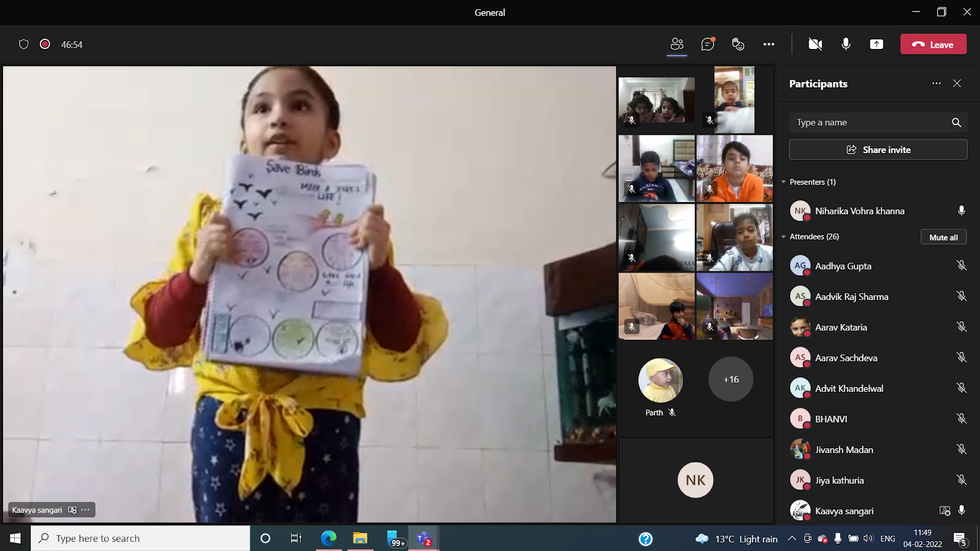The height and width of the screenshot is (551, 980).
Task: Click pin icon on Kaavya sangari label
Action: coord(72,509)
